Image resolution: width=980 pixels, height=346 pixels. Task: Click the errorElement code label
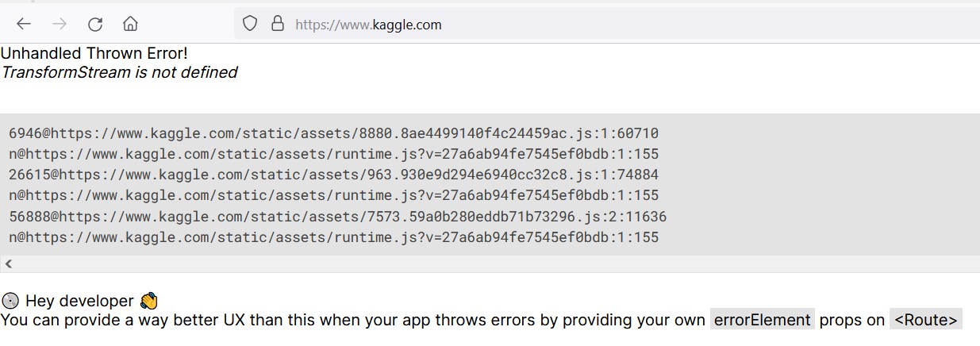[x=762, y=320]
